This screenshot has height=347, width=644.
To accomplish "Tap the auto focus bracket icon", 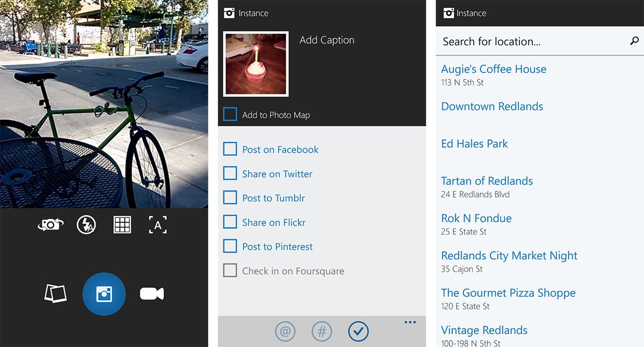I will [x=158, y=225].
